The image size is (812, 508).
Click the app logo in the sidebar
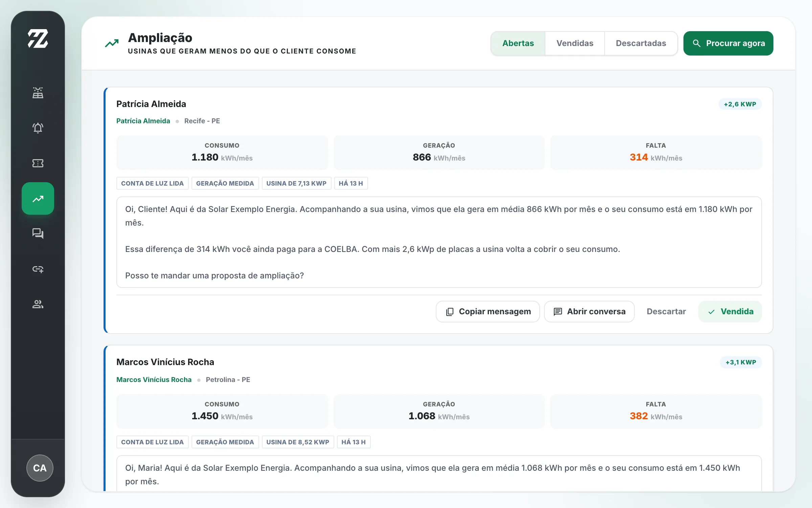pyautogui.click(x=38, y=39)
